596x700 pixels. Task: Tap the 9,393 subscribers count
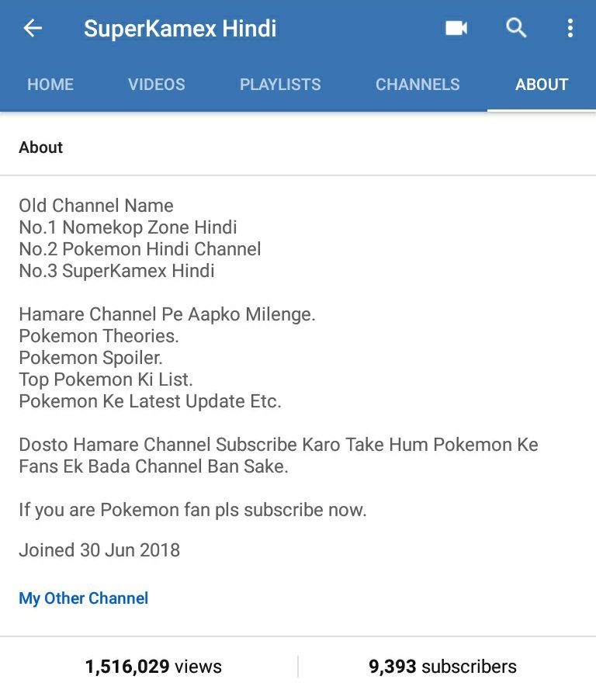pyautogui.click(x=442, y=667)
